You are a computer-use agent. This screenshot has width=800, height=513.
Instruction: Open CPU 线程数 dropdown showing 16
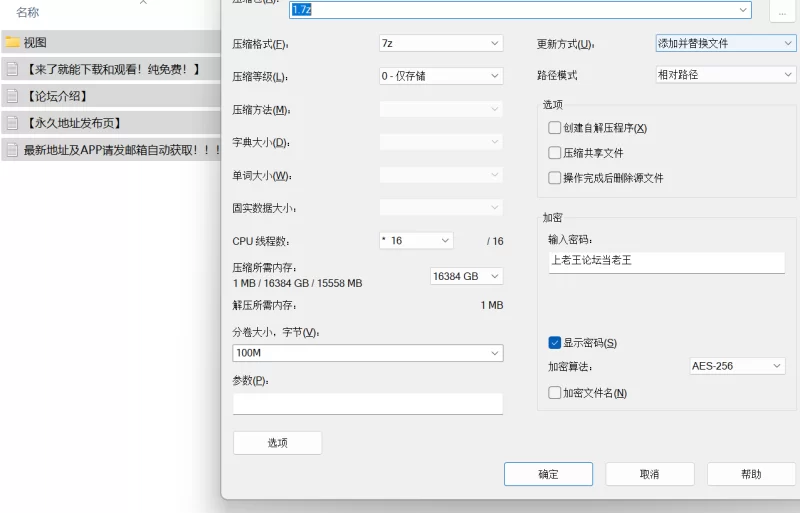(x=416, y=240)
